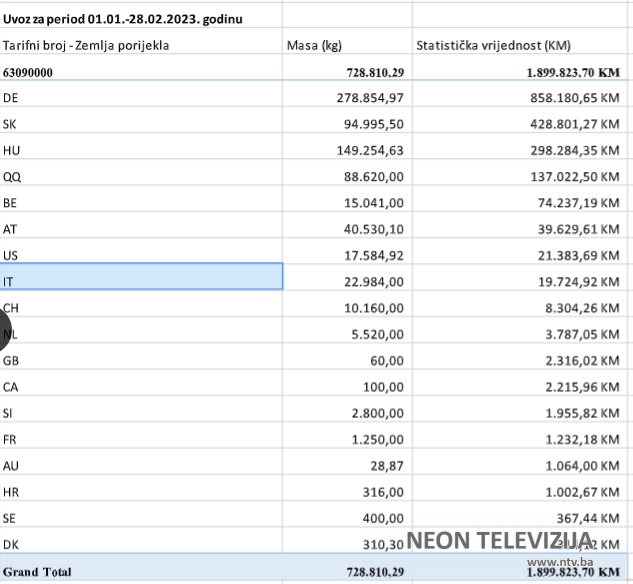This screenshot has width=633, height=584.
Task: Click the value 858.180,65 KM cell
Action: [573, 97]
